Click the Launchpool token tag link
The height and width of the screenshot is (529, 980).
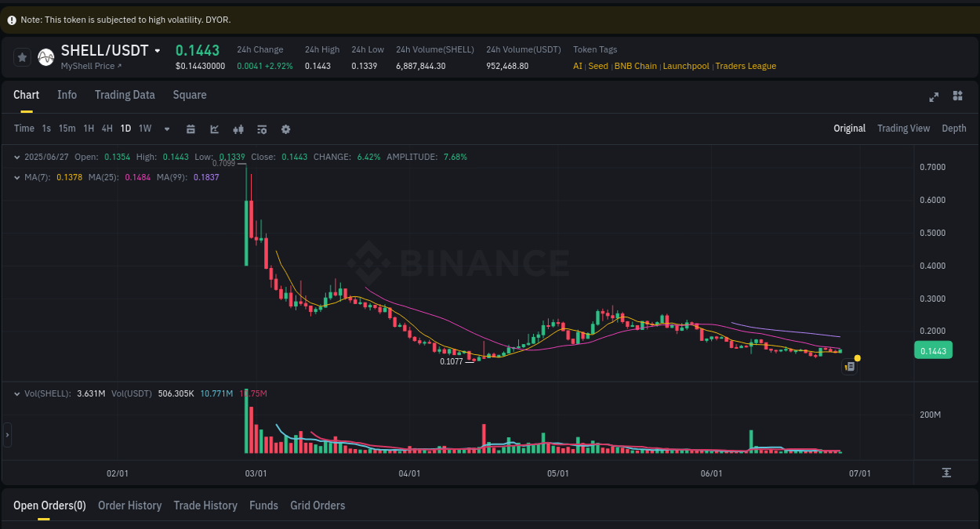tap(685, 66)
